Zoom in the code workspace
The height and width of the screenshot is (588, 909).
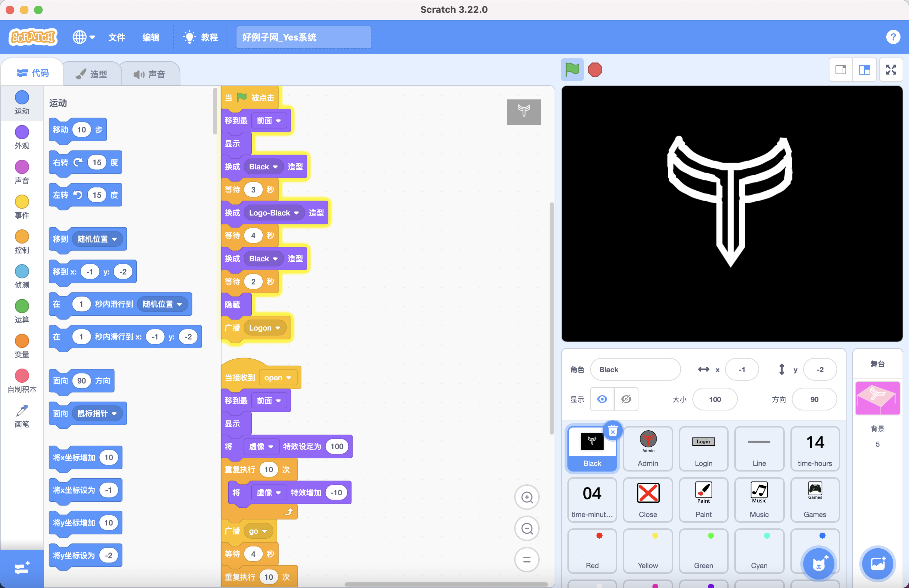(x=527, y=497)
